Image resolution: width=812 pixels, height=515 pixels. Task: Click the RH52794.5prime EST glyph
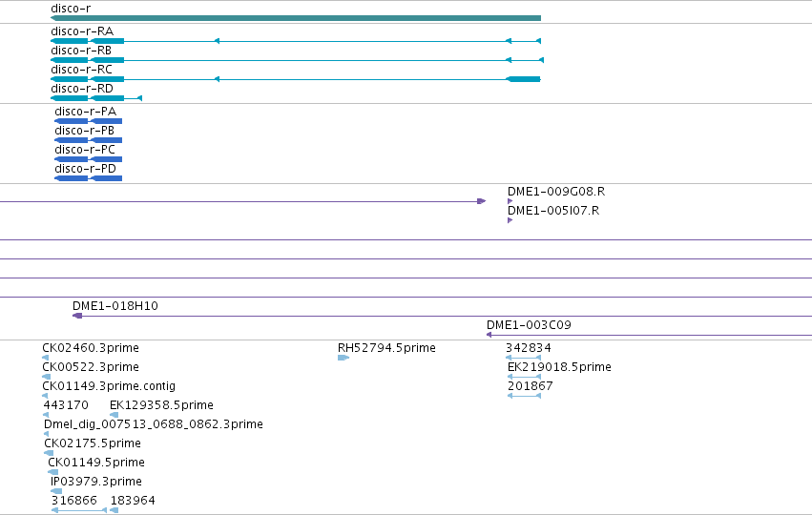[x=344, y=358]
